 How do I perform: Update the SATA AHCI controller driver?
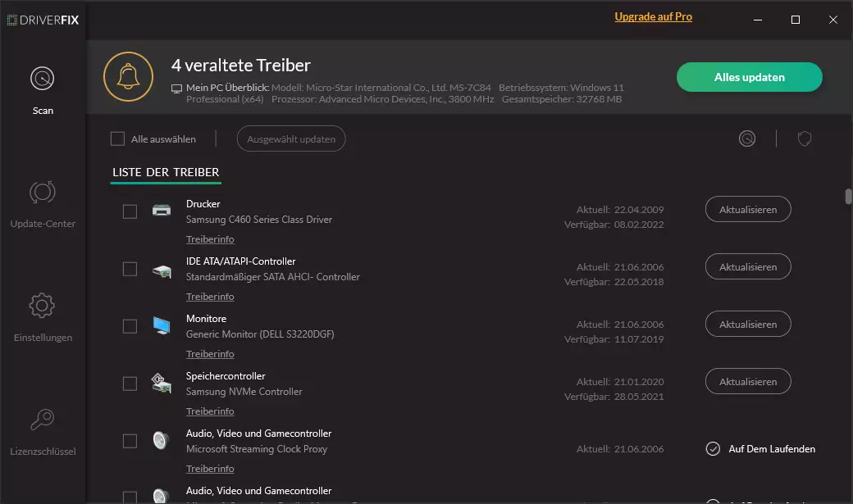click(x=748, y=267)
